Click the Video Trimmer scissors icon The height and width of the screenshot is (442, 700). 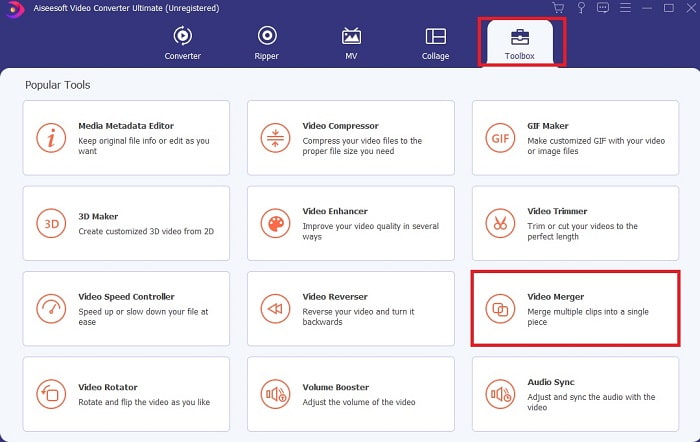click(x=500, y=223)
